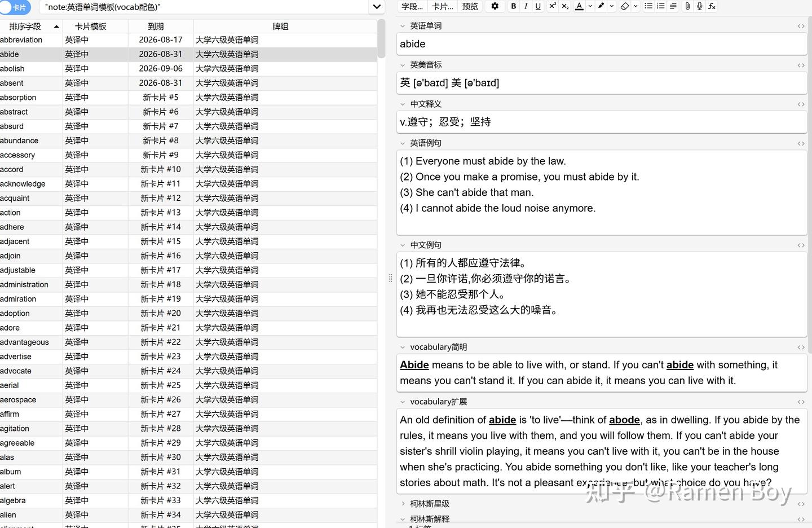812x528 pixels.
Task: Sort by the 到期 column header
Action: [161, 27]
